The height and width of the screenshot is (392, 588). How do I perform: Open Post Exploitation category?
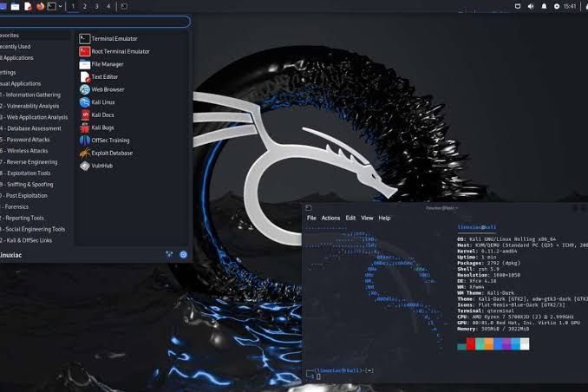24,195
